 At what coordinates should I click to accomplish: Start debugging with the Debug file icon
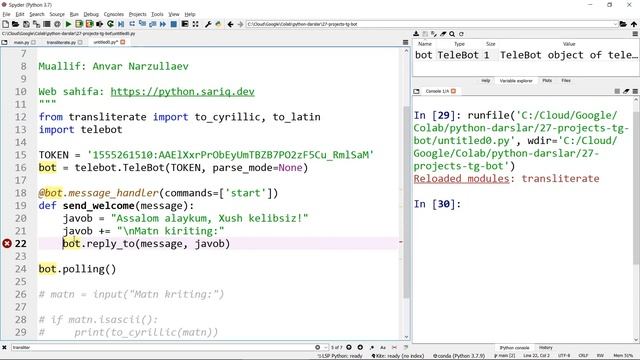point(121,24)
